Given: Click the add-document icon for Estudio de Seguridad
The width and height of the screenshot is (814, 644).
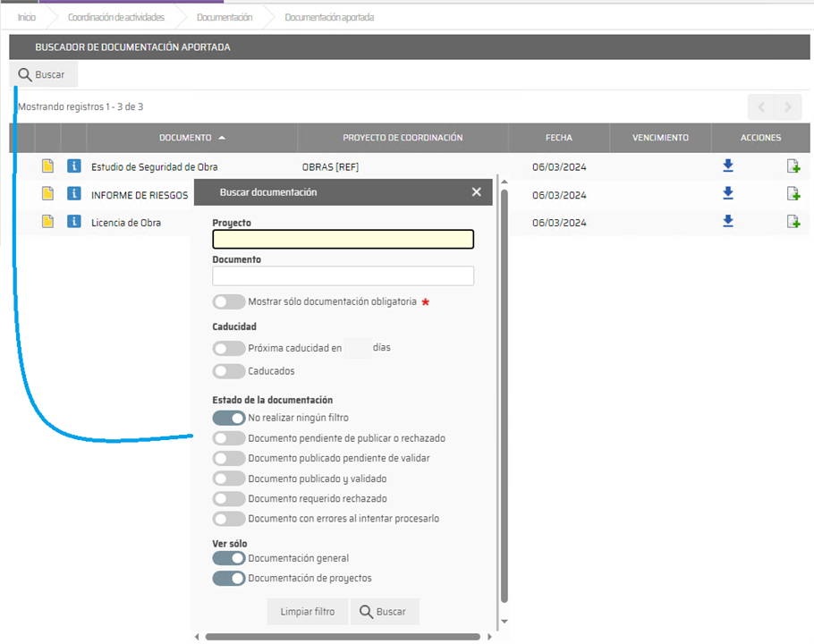Looking at the screenshot, I should pyautogui.click(x=793, y=165).
